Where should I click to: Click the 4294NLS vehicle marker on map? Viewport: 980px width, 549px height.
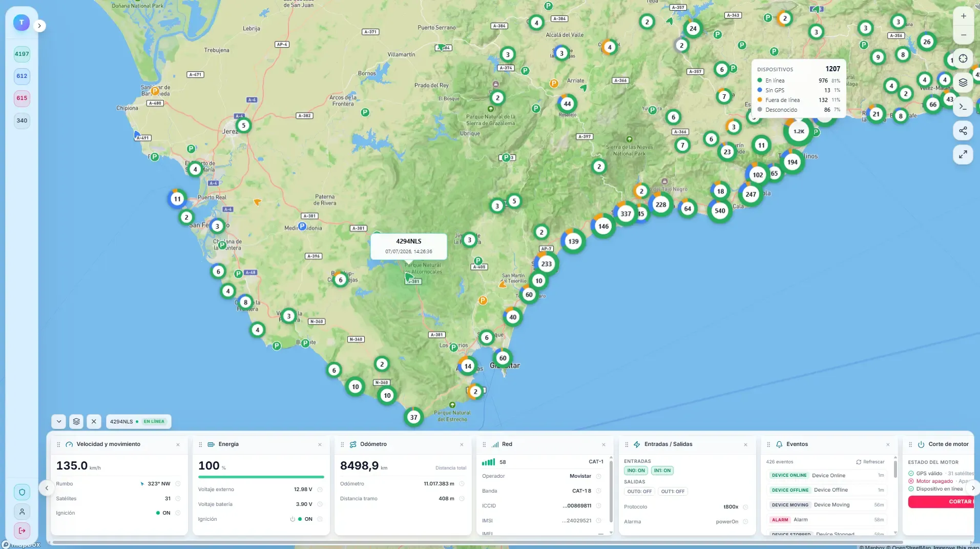coord(409,277)
